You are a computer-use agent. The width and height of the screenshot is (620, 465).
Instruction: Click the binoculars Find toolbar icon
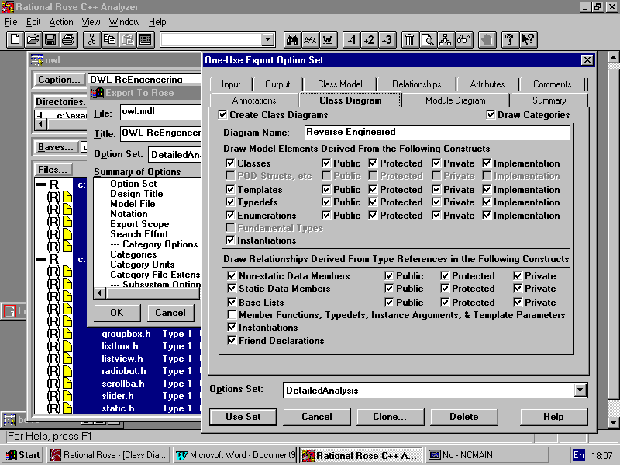tap(294, 40)
